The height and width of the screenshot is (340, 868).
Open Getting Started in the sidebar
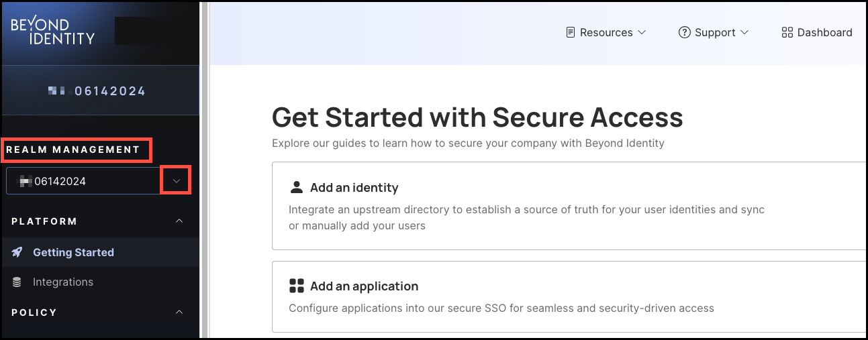pos(101,252)
